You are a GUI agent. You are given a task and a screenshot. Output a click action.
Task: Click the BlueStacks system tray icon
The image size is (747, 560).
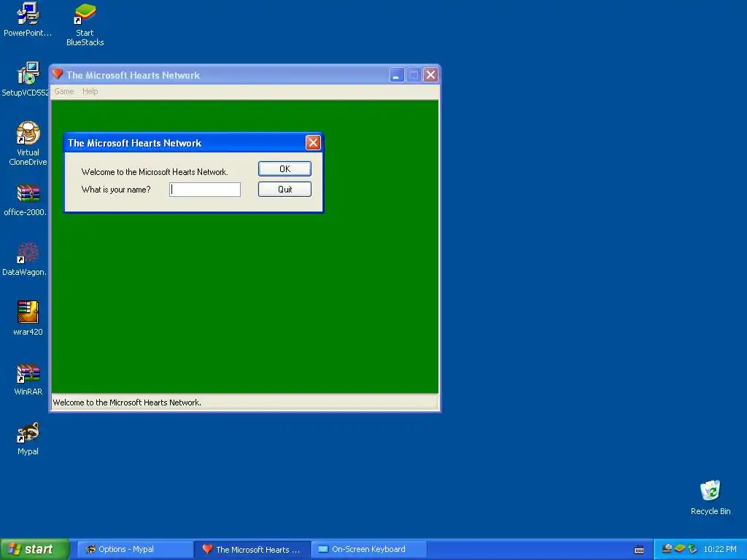pos(680,549)
